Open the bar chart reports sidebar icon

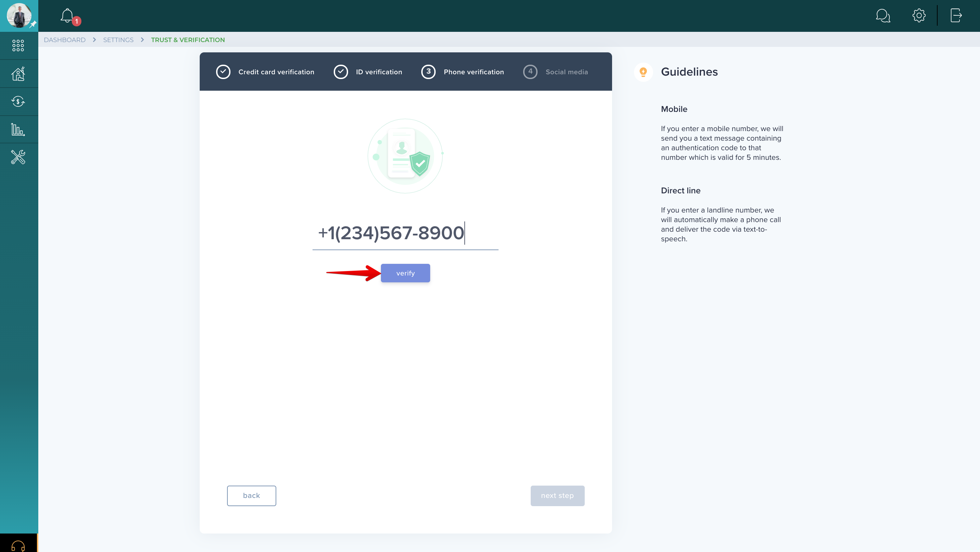[18, 129]
